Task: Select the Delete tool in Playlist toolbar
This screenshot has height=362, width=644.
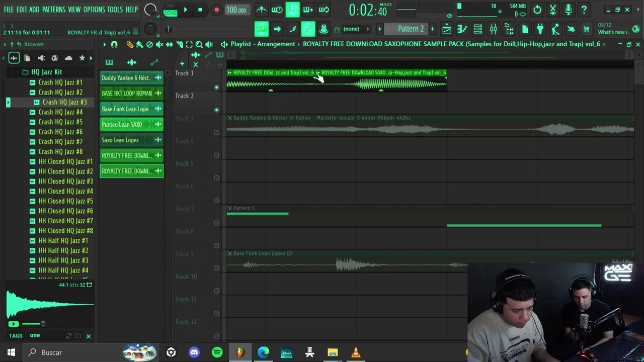Action: pos(149,44)
